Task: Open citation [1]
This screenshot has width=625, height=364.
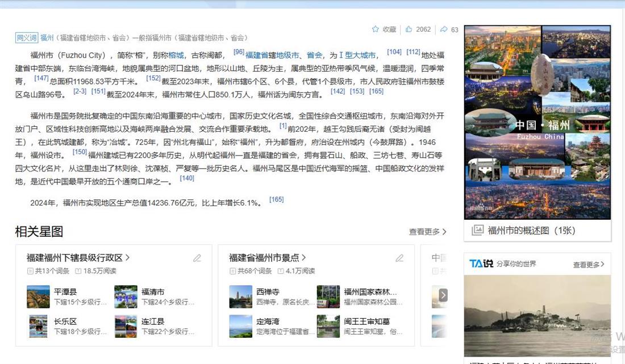Action: click(x=282, y=126)
